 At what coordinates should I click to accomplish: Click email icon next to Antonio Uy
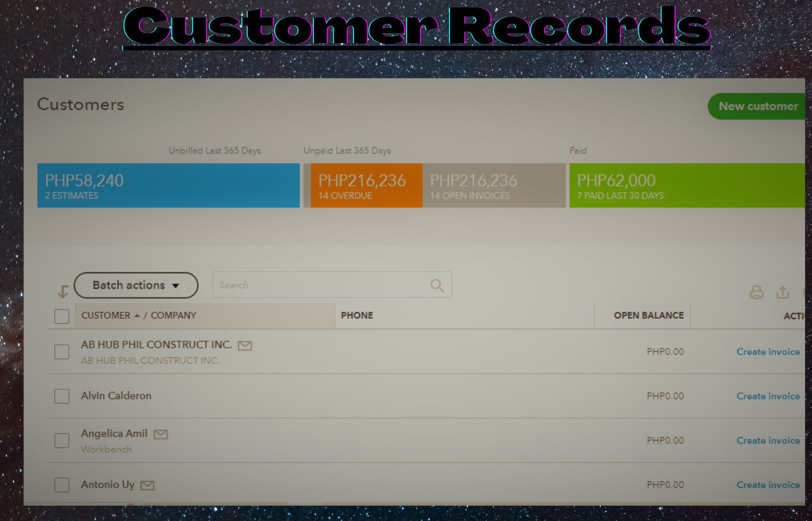(147, 485)
